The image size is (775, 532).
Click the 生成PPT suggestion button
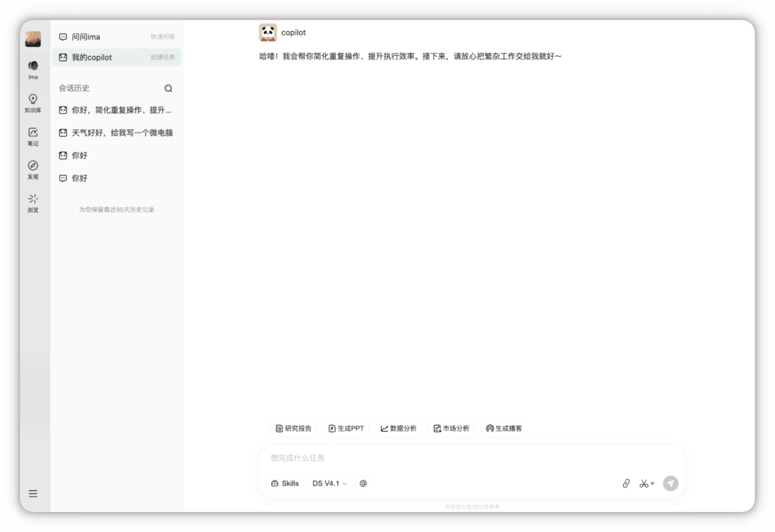pos(346,428)
